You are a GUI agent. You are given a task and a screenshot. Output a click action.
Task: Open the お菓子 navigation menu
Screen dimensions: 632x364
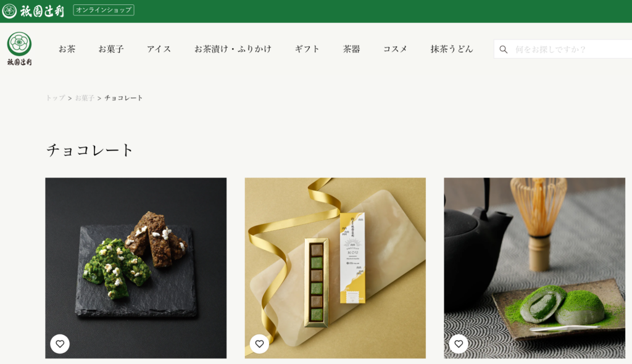click(x=111, y=49)
